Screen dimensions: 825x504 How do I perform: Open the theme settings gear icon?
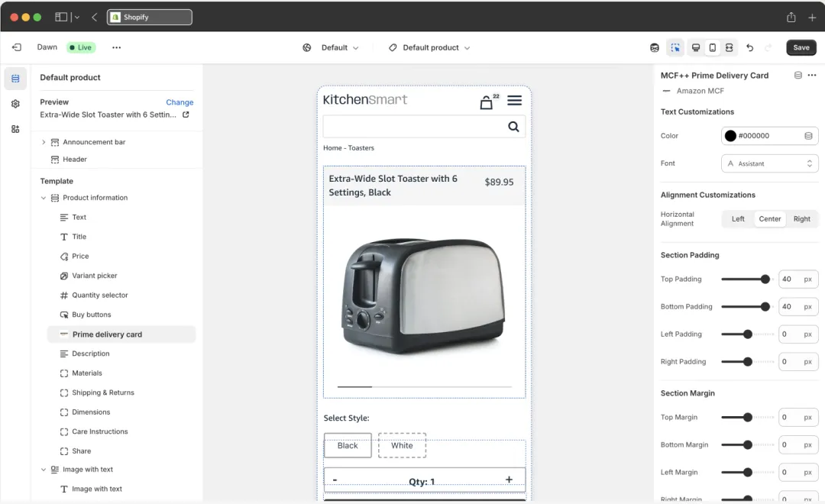[x=15, y=104]
